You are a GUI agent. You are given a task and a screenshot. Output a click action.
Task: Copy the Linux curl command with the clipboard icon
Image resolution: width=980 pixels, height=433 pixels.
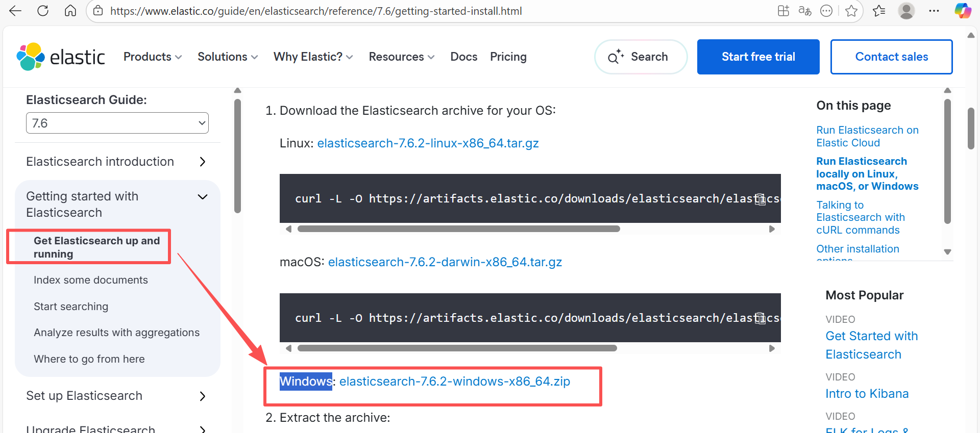760,199
